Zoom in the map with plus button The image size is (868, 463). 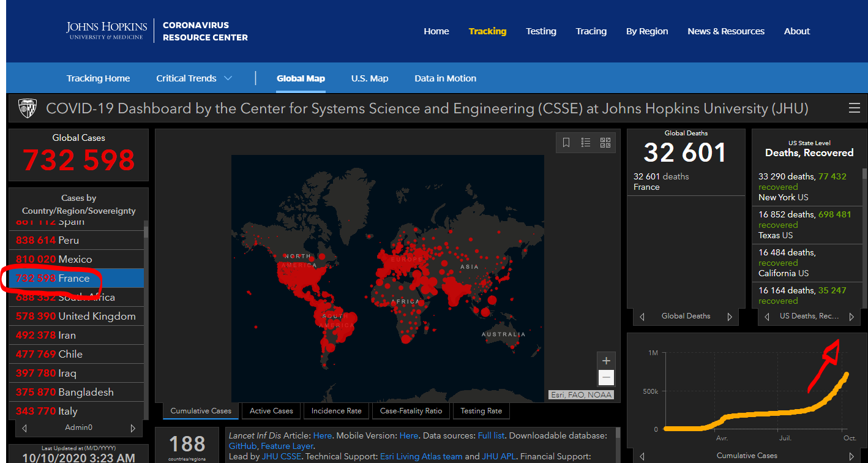[606, 361]
